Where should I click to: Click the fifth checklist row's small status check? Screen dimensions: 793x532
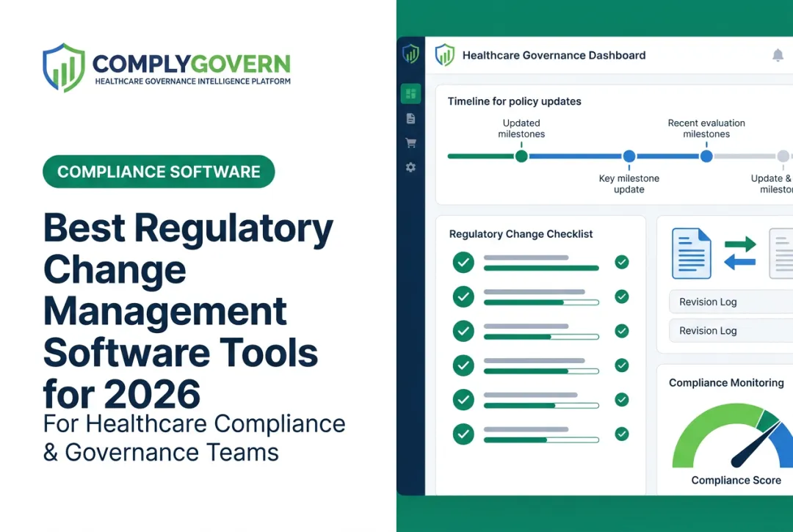pyautogui.click(x=622, y=400)
